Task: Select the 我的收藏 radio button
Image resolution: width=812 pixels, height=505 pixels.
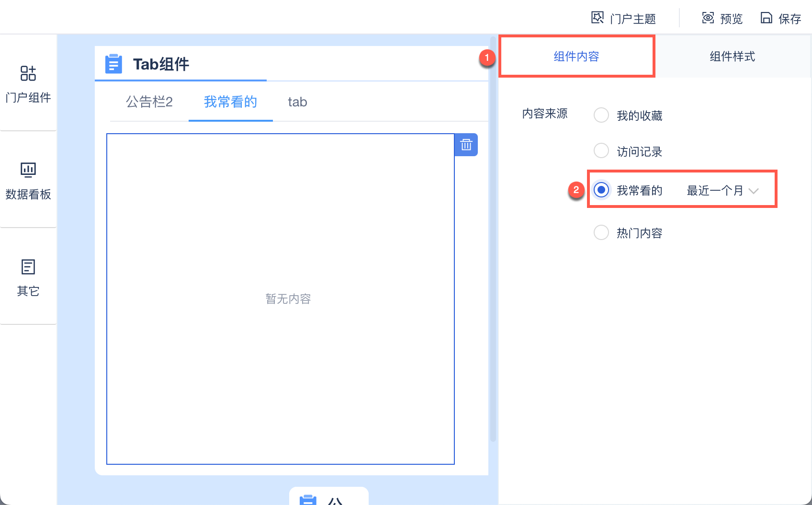Action: [601, 115]
